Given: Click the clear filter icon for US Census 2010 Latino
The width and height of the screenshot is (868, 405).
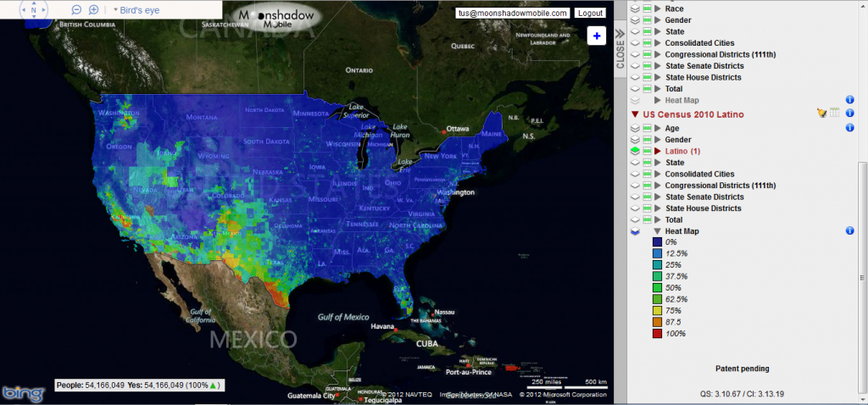Looking at the screenshot, I should 821,113.
